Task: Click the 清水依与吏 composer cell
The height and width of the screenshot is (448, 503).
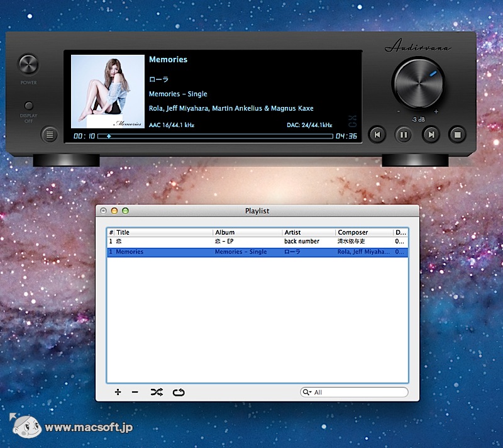Action: pyautogui.click(x=351, y=242)
